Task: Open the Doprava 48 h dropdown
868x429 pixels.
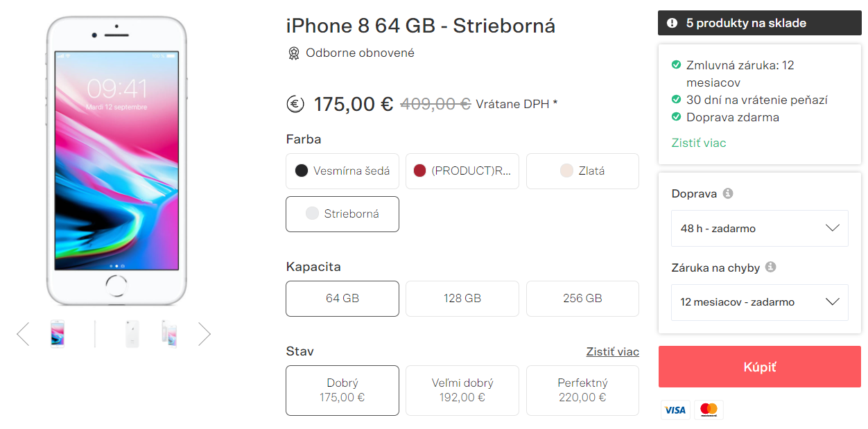Action: pos(759,228)
